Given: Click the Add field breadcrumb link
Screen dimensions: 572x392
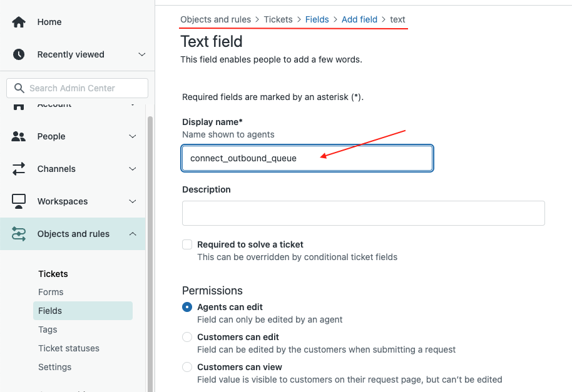Looking at the screenshot, I should [x=359, y=19].
